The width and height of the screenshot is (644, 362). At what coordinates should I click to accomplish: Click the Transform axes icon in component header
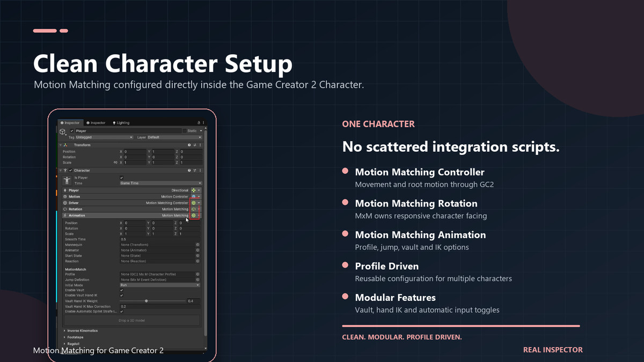[x=65, y=145]
